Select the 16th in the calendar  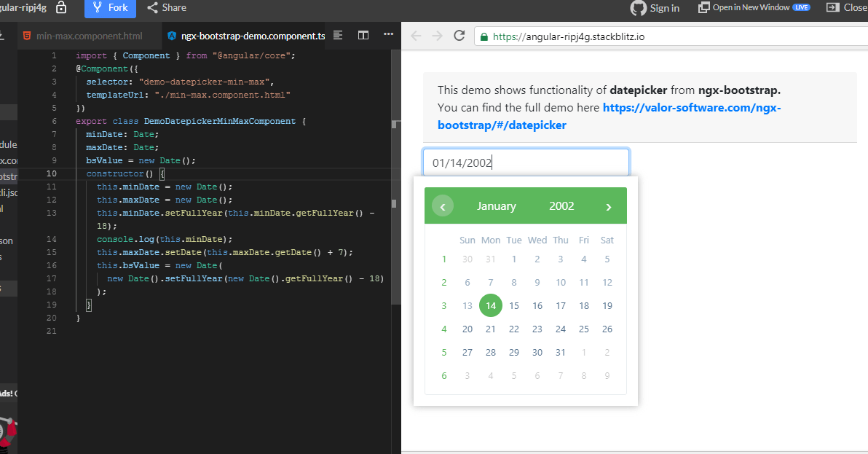(x=537, y=305)
